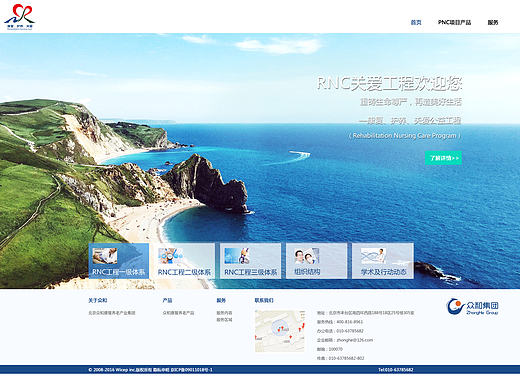Click the © 2008-2016 copyright text
The width and height of the screenshot is (520, 390).
(x=150, y=370)
